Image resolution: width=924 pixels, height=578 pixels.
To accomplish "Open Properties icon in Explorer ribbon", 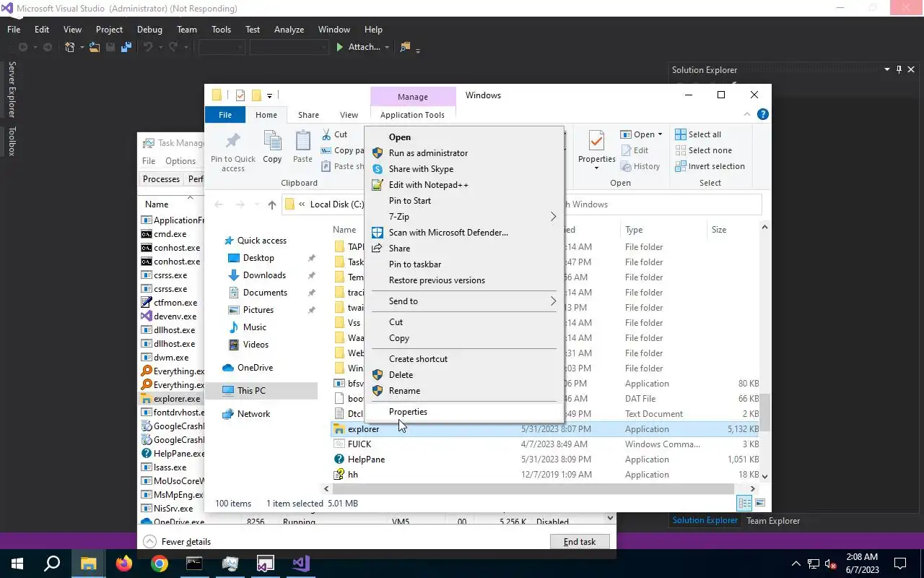I will point(596,142).
